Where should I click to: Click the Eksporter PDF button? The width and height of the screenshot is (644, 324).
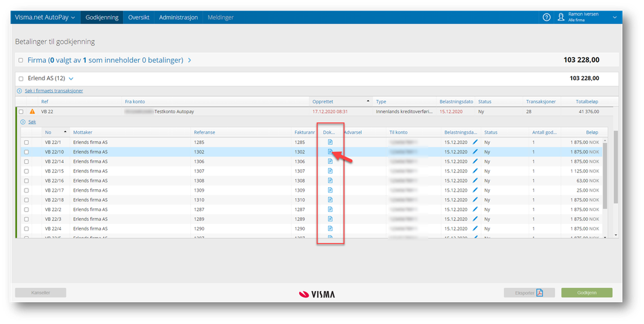point(529,293)
